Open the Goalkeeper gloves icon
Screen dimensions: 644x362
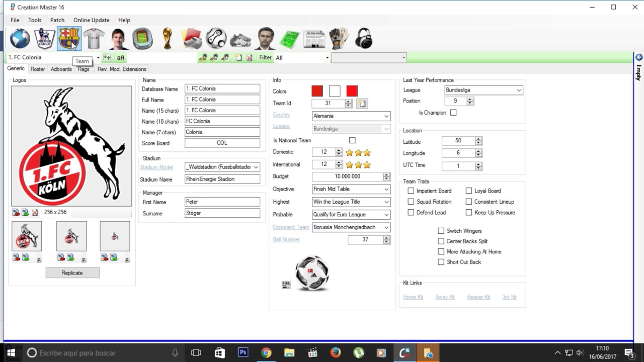coord(339,39)
